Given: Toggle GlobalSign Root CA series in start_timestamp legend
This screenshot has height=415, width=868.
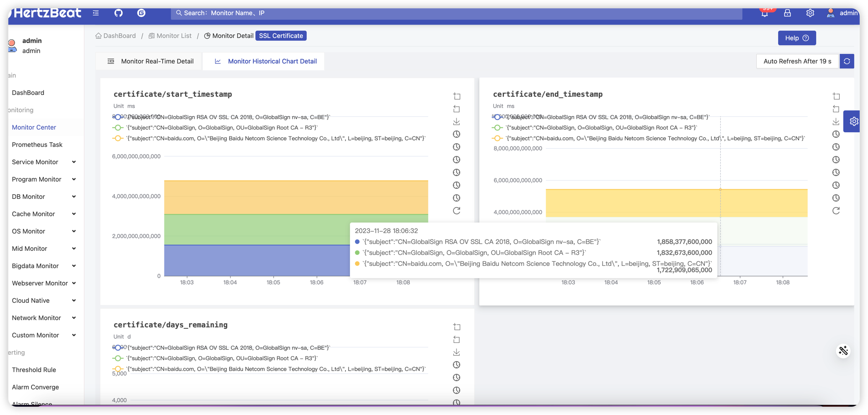Looking at the screenshot, I should click(x=215, y=128).
